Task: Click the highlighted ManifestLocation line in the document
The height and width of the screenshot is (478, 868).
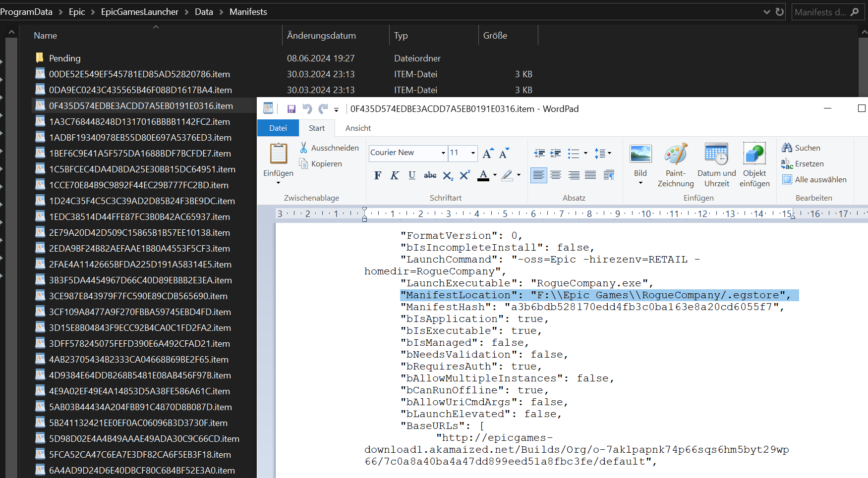Action: click(599, 295)
